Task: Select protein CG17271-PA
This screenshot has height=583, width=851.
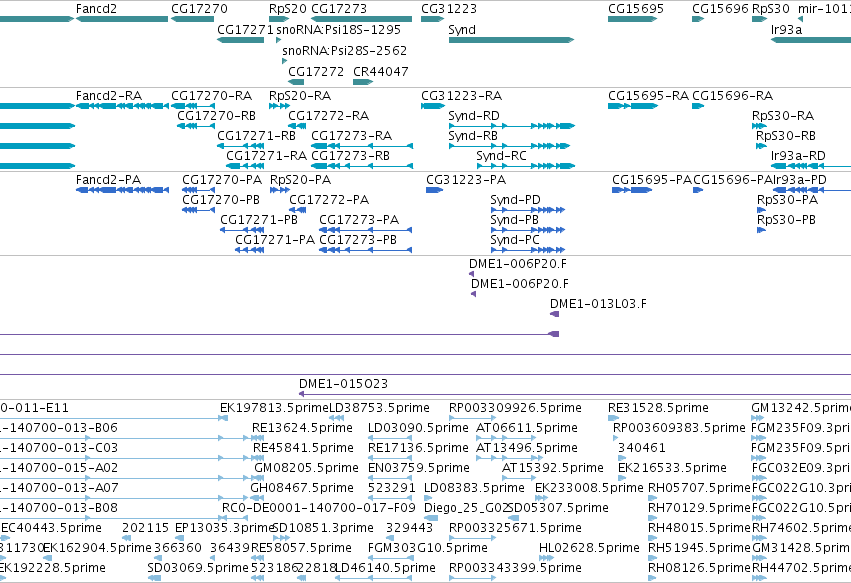Action: (250, 250)
